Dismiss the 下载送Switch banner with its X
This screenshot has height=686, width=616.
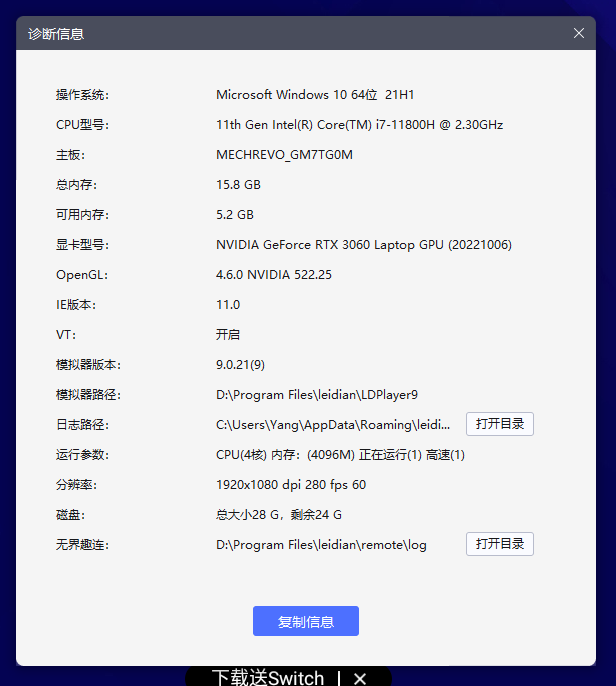pos(360,678)
